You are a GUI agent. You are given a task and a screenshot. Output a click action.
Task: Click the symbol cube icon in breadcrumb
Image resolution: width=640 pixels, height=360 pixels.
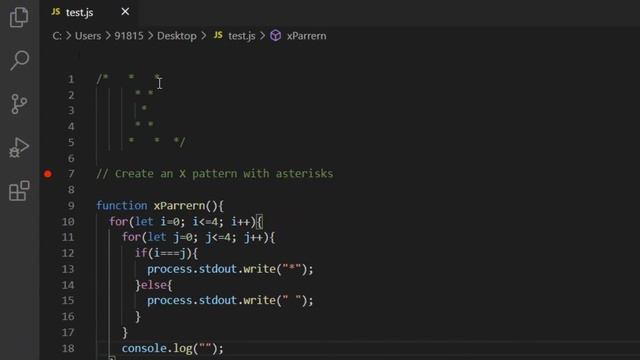click(276, 36)
